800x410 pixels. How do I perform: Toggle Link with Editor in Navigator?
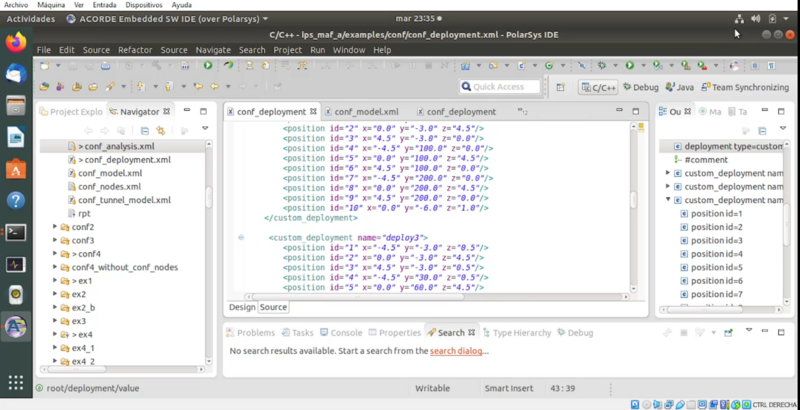point(160,131)
